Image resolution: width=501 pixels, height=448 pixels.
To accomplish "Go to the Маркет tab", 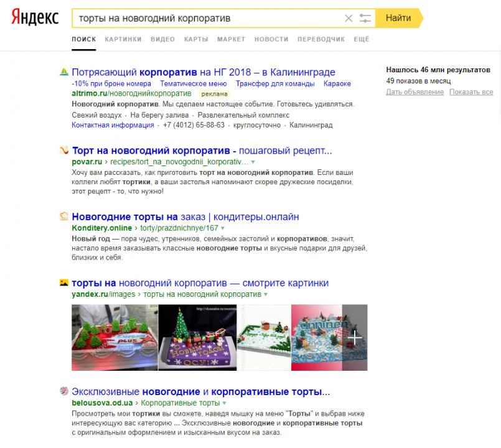I will pyautogui.click(x=231, y=39).
